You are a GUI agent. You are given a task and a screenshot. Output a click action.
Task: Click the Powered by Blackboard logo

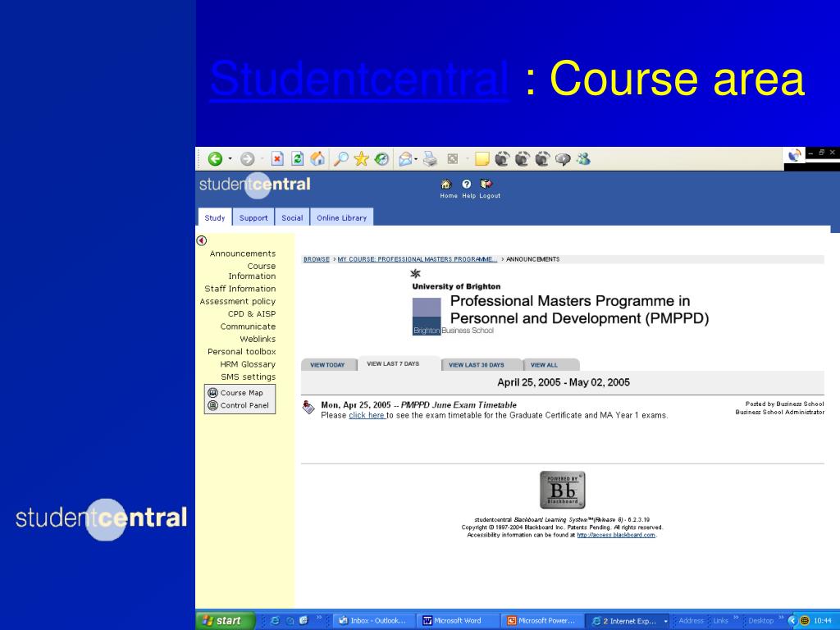(563, 491)
